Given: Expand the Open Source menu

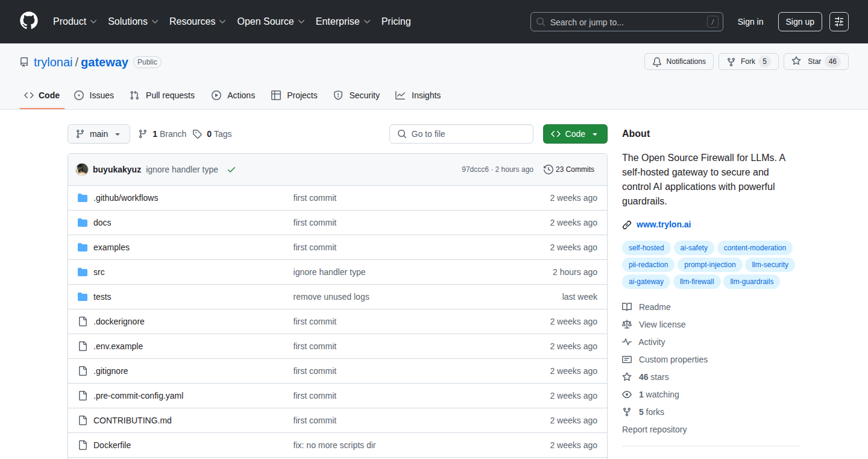Looking at the screenshot, I should pos(271,22).
